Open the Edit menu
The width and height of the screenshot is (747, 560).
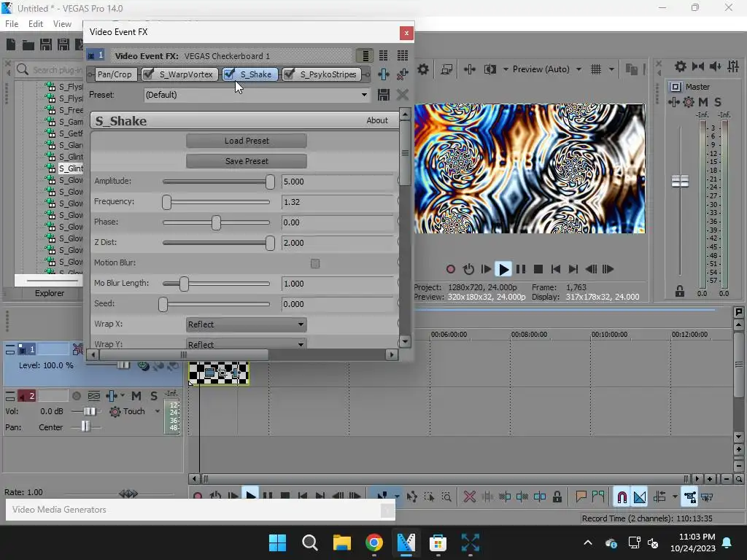pos(36,24)
